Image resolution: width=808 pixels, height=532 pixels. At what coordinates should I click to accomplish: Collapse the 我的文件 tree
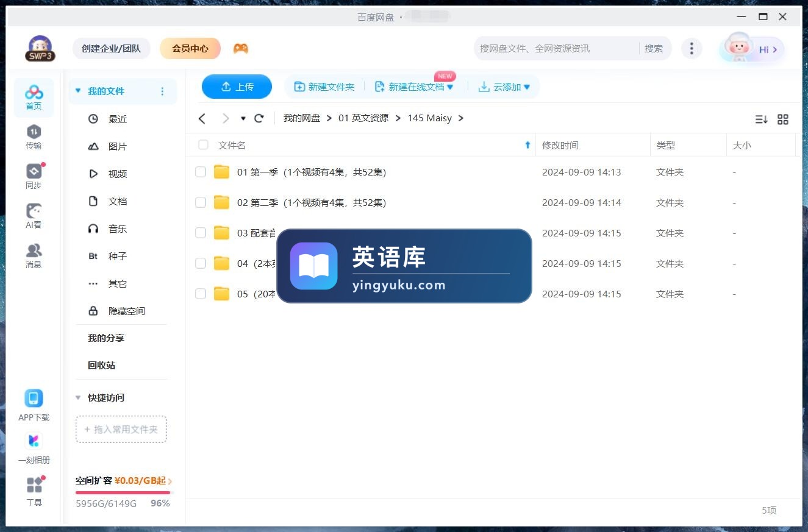[x=78, y=91]
